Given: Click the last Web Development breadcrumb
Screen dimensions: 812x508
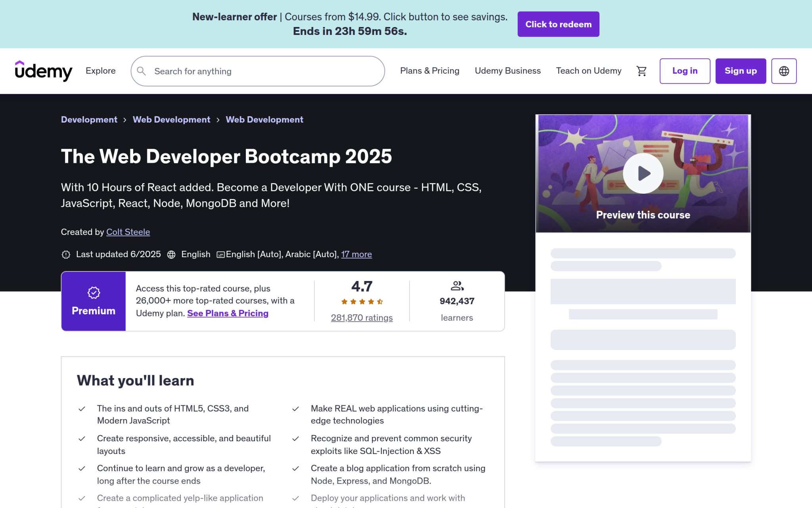Looking at the screenshot, I should [264, 119].
